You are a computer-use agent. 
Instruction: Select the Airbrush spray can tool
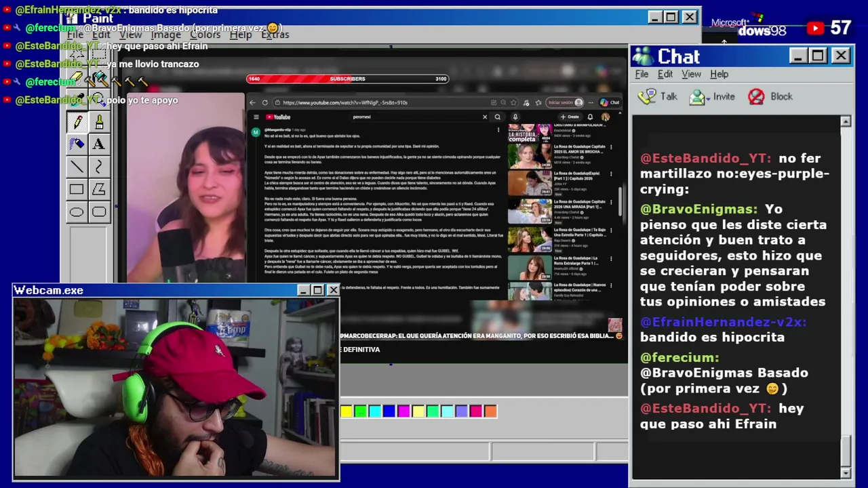coord(77,144)
